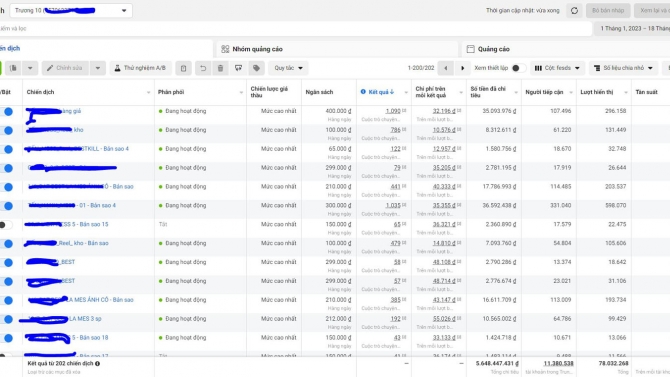Open the Bản sao 4 STKILL campaign link
The image size is (670, 377).
pyautogui.click(x=77, y=149)
